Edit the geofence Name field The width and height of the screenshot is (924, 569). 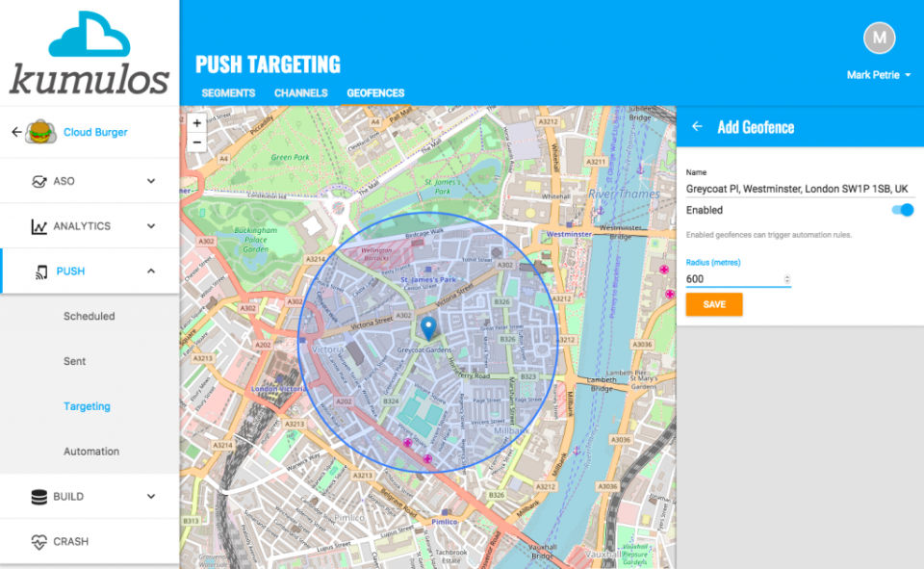[800, 189]
